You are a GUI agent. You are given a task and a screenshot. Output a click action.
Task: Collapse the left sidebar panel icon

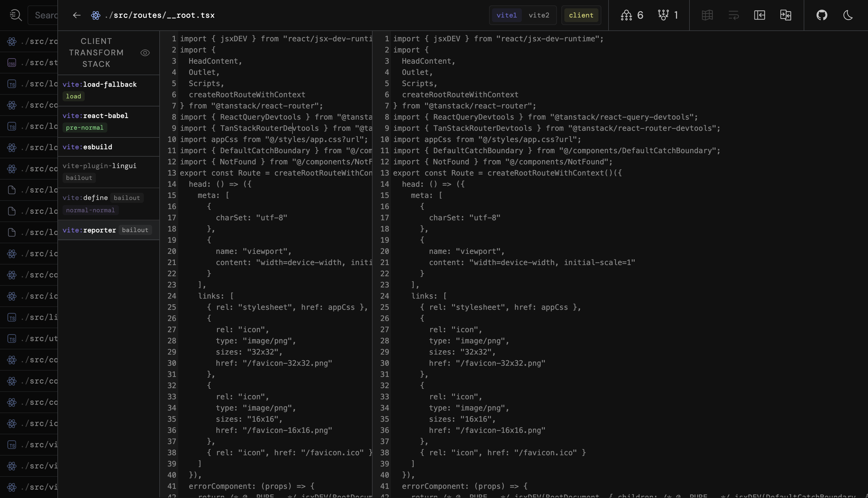(759, 15)
